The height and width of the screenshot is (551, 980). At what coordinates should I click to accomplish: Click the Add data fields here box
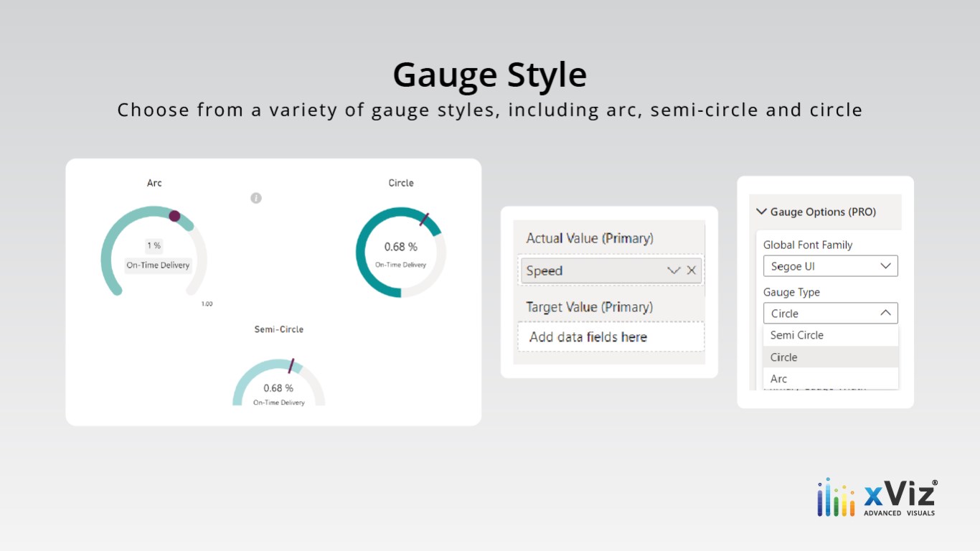tap(611, 336)
